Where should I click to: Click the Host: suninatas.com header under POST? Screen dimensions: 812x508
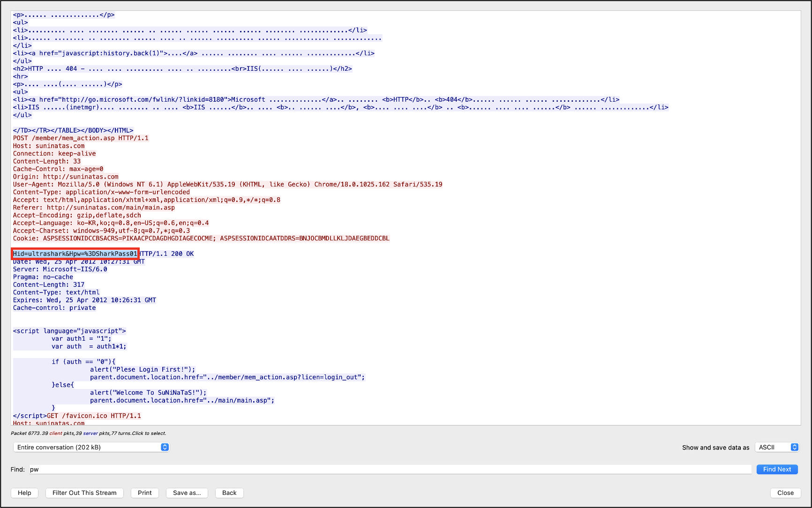49,146
